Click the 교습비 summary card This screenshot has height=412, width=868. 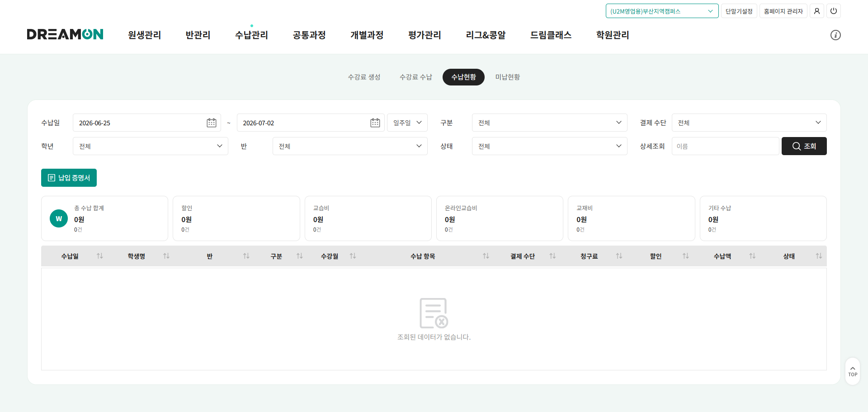368,218
